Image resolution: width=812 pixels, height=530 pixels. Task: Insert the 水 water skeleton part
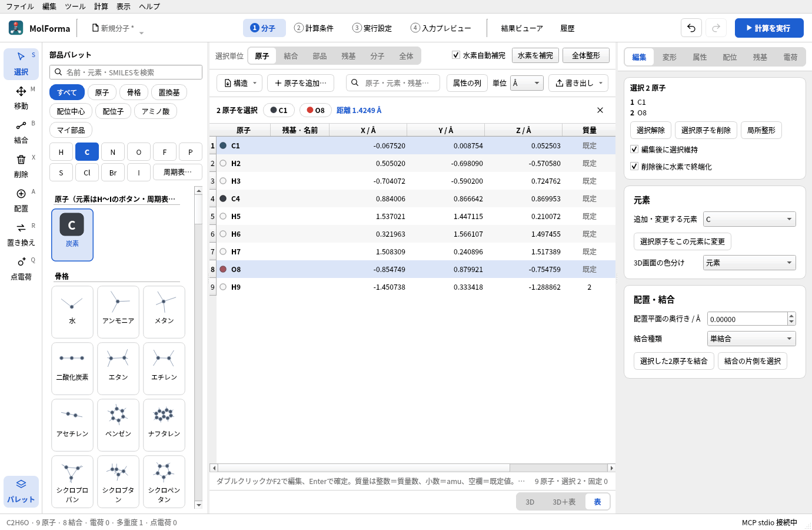pos(72,312)
